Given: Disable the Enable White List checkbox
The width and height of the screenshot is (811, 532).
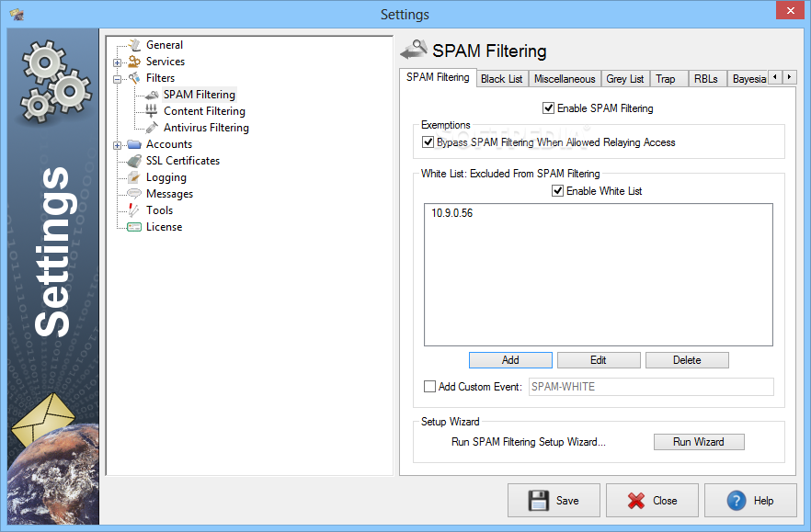Looking at the screenshot, I should 557,191.
